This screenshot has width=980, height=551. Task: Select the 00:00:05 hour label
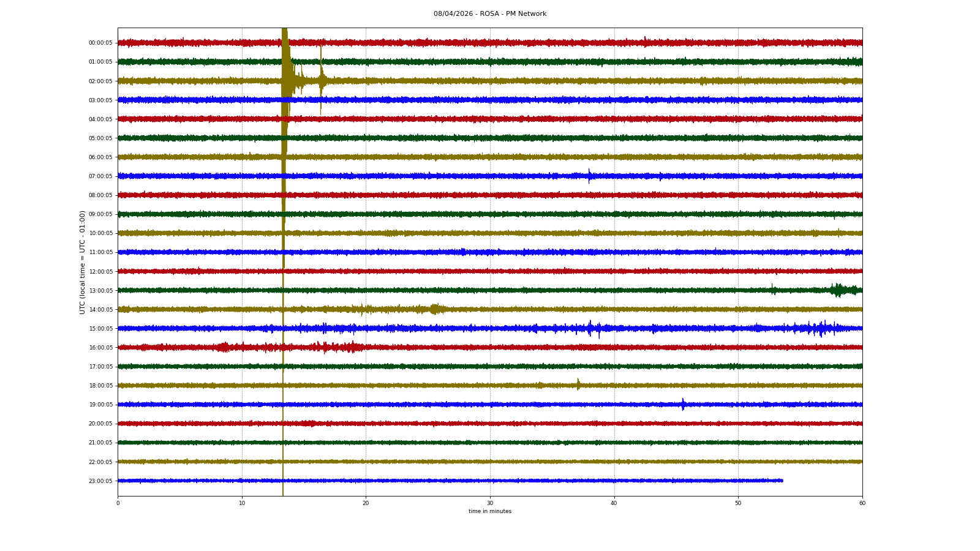(100, 43)
